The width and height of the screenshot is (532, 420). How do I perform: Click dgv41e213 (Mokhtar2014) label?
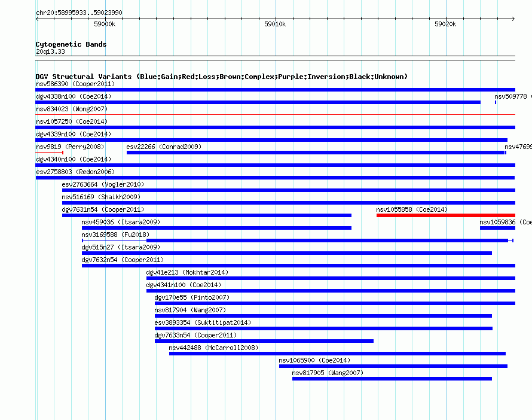[x=187, y=272]
